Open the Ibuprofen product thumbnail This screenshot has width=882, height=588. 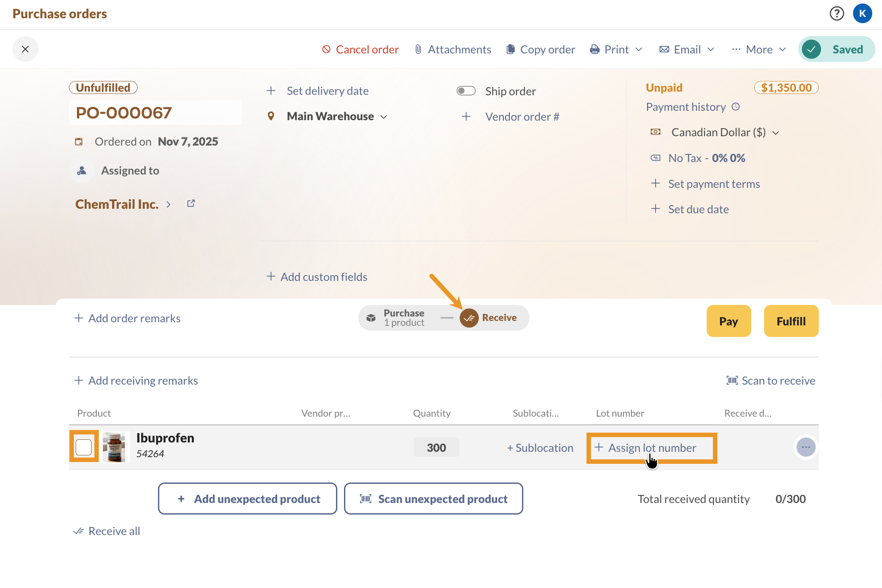(114, 447)
